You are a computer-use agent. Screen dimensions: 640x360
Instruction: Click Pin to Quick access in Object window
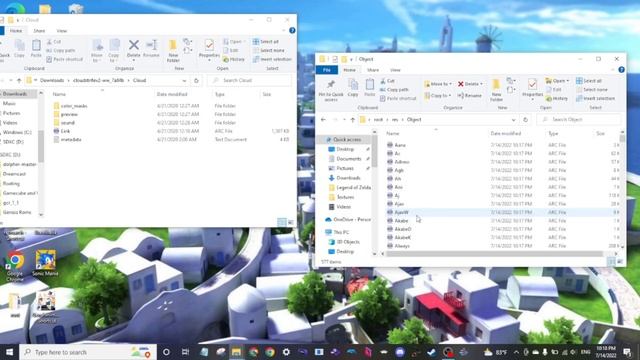tap(331, 90)
